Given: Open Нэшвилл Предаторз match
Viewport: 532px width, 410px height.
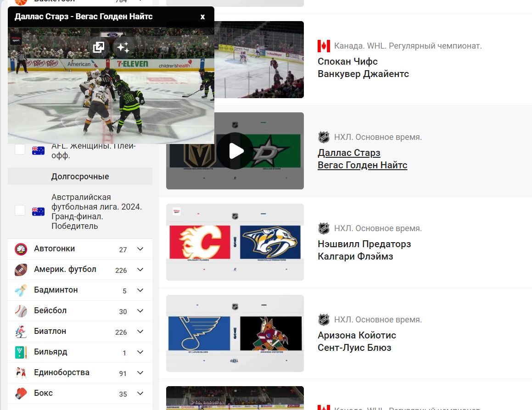Looking at the screenshot, I should (364, 244).
